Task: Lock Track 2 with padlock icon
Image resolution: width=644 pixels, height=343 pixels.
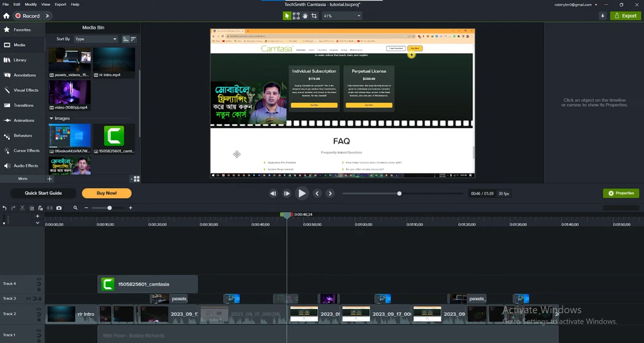Action: click(39, 320)
